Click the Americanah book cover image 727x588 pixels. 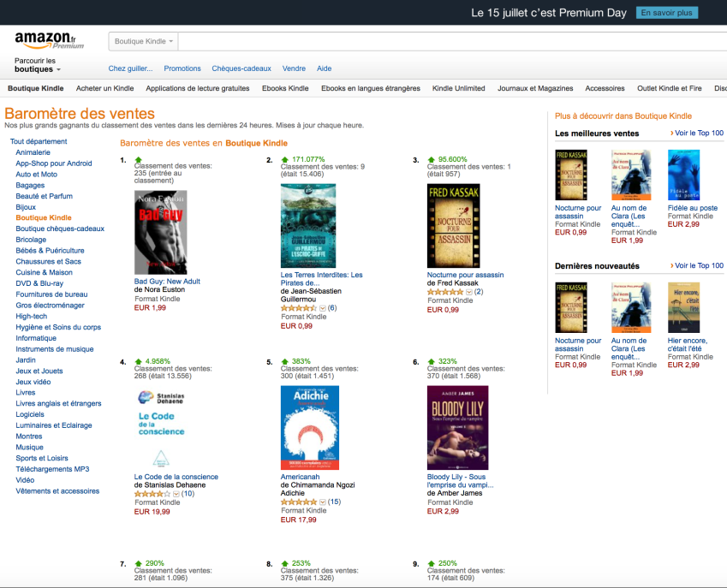coord(309,427)
